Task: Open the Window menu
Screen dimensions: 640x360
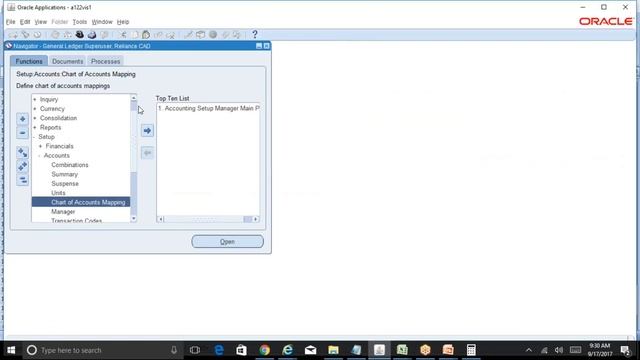Action: pyautogui.click(x=102, y=22)
